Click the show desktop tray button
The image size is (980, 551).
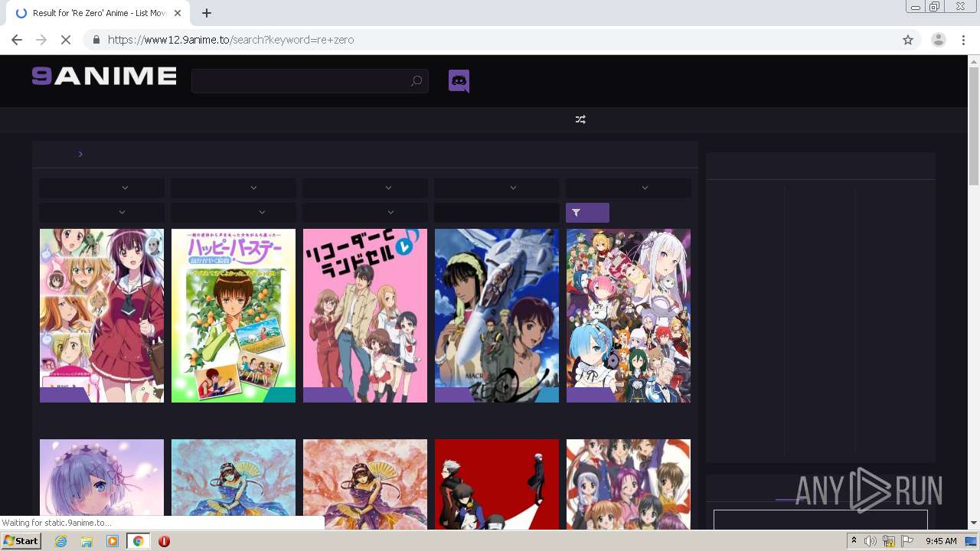click(972, 541)
